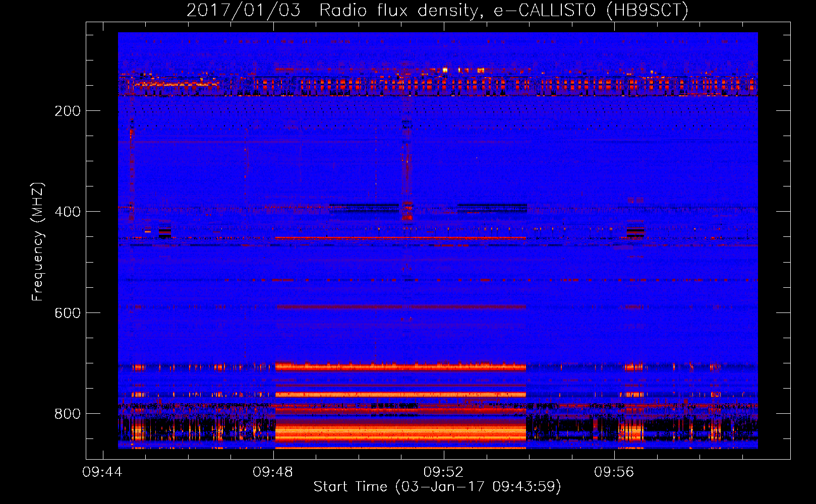Screen dimensions: 816x504
Task: Click the 09:56 time tick label
Action: (614, 472)
